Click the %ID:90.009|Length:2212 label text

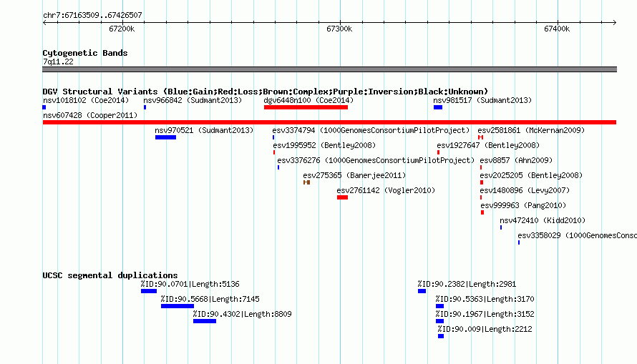point(485,329)
